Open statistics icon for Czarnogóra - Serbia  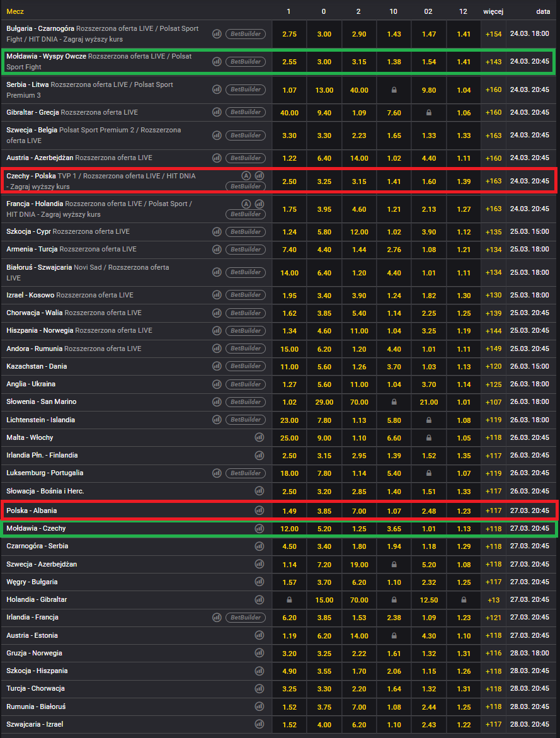260,546
